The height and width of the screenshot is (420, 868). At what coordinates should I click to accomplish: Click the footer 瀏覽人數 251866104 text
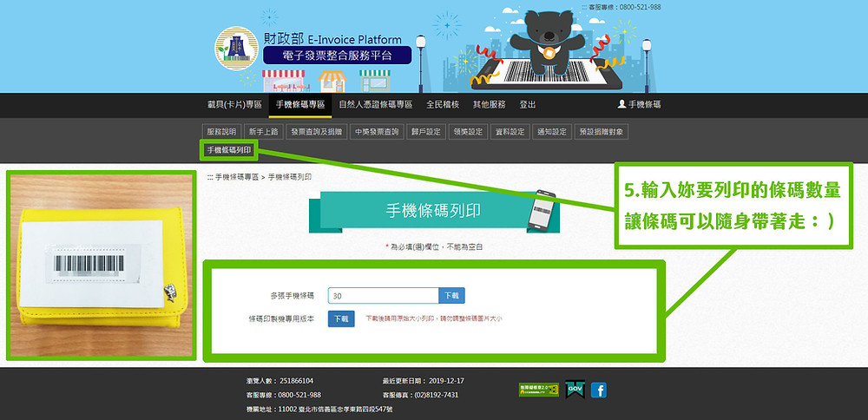pos(280,381)
